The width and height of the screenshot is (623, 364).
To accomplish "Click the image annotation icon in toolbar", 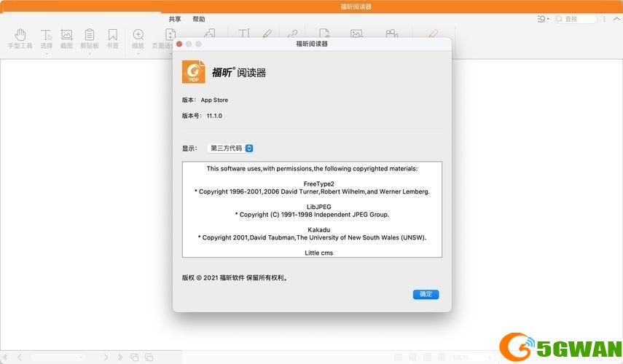I will tap(356, 33).
